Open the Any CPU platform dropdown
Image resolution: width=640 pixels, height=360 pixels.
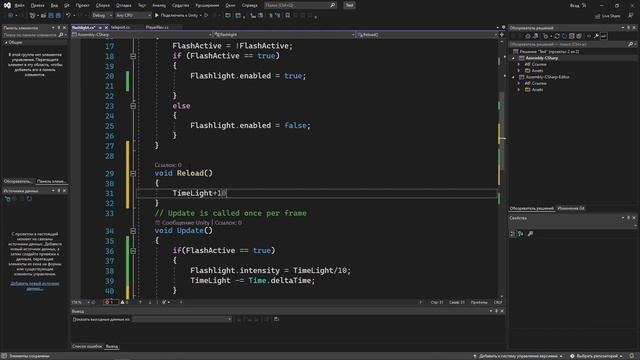point(133,16)
